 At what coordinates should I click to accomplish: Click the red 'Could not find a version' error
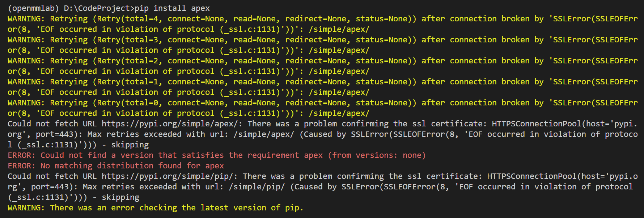pyautogui.click(x=217, y=155)
